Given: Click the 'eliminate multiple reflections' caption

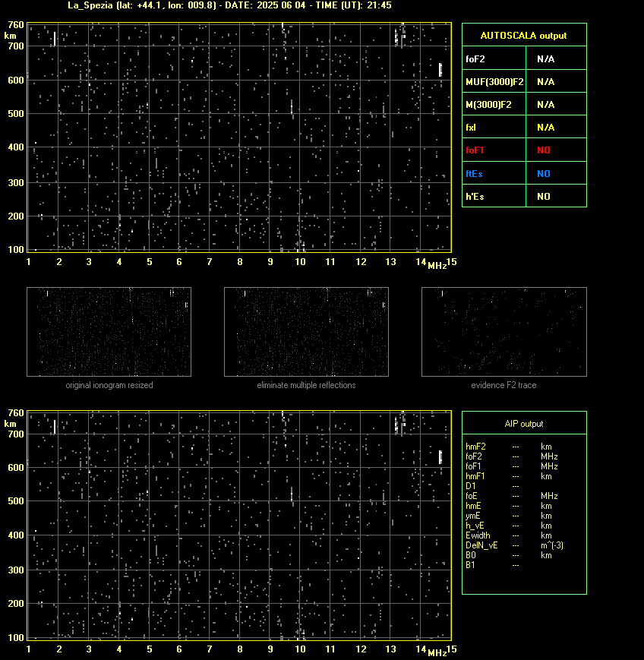Looking at the screenshot, I should click(x=306, y=385).
